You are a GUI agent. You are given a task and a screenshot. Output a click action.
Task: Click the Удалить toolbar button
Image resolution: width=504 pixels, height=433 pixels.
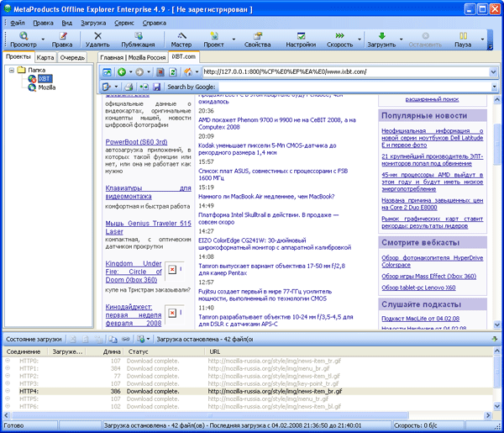point(97,40)
